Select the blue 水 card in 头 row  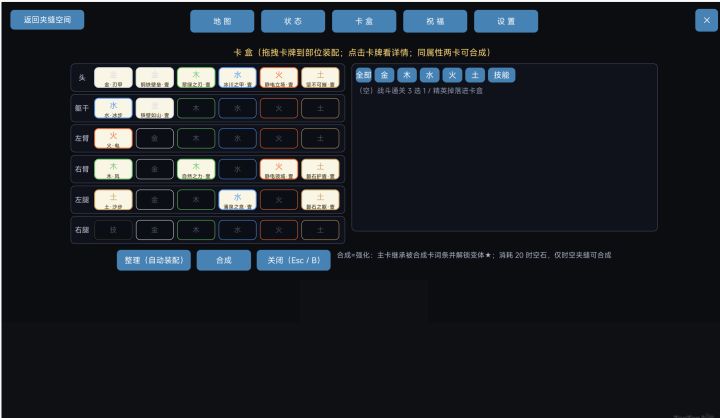click(x=237, y=78)
